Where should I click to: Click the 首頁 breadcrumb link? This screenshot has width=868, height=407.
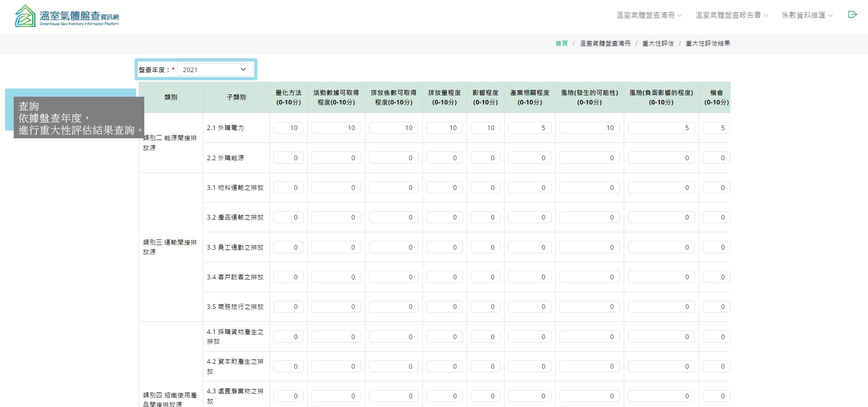[x=561, y=43]
